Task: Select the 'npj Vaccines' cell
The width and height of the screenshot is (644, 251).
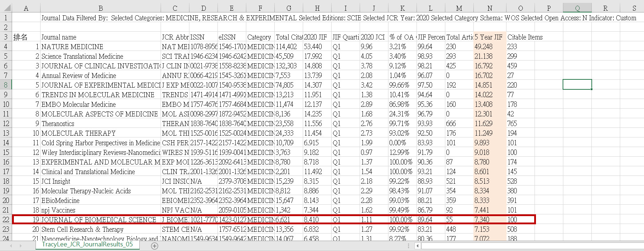Action: pyautogui.click(x=101, y=210)
